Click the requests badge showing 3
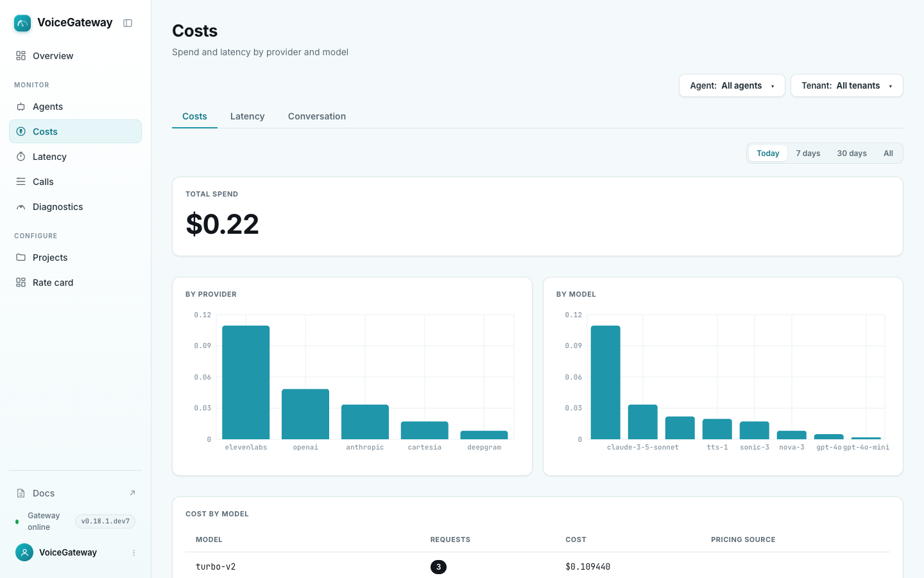The width and height of the screenshot is (924, 578). click(438, 567)
